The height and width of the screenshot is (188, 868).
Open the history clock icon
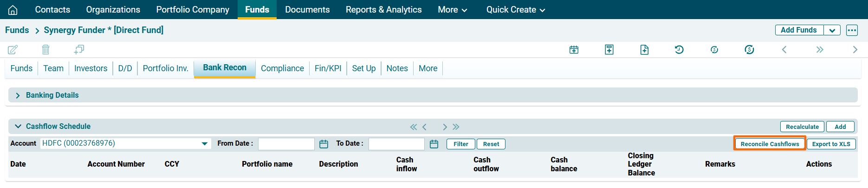click(x=679, y=49)
